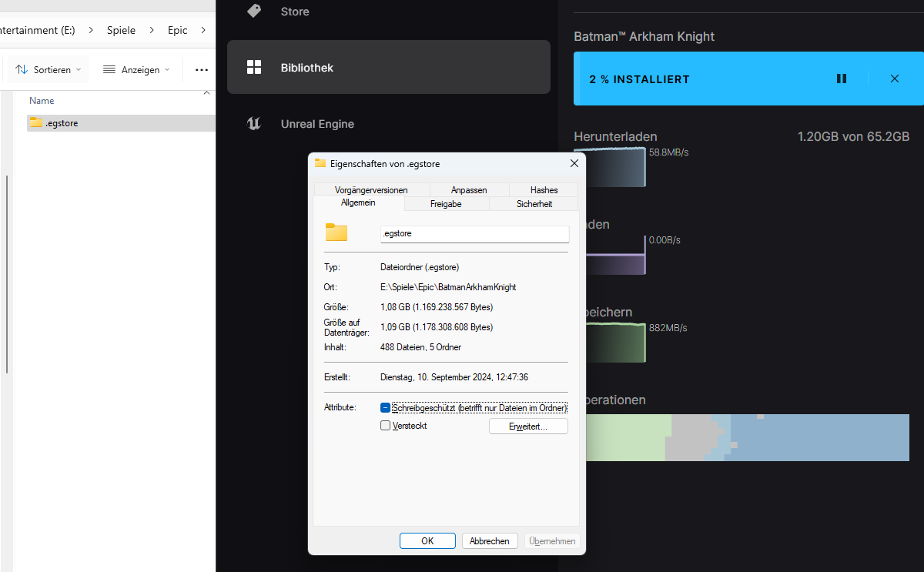The height and width of the screenshot is (572, 924).
Task: Open the Hashes tab
Action: 544,190
